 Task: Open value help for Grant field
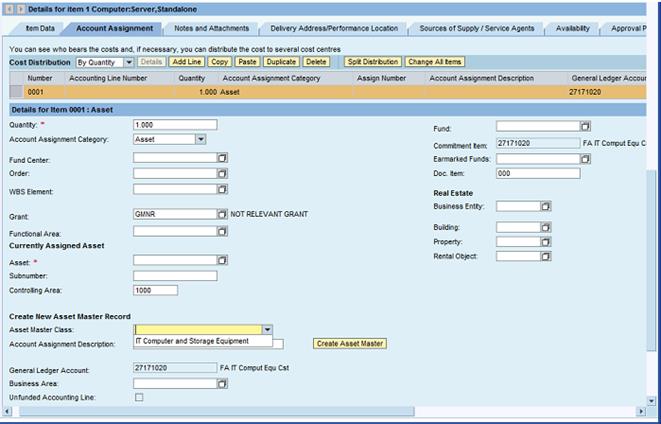tap(222, 214)
